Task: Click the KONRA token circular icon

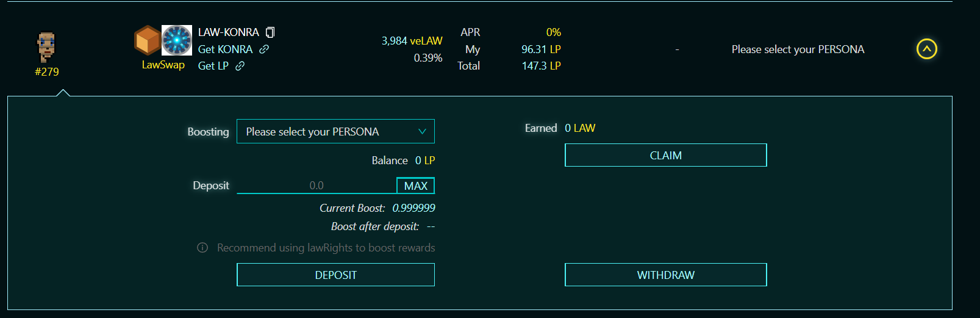Action: (177, 40)
